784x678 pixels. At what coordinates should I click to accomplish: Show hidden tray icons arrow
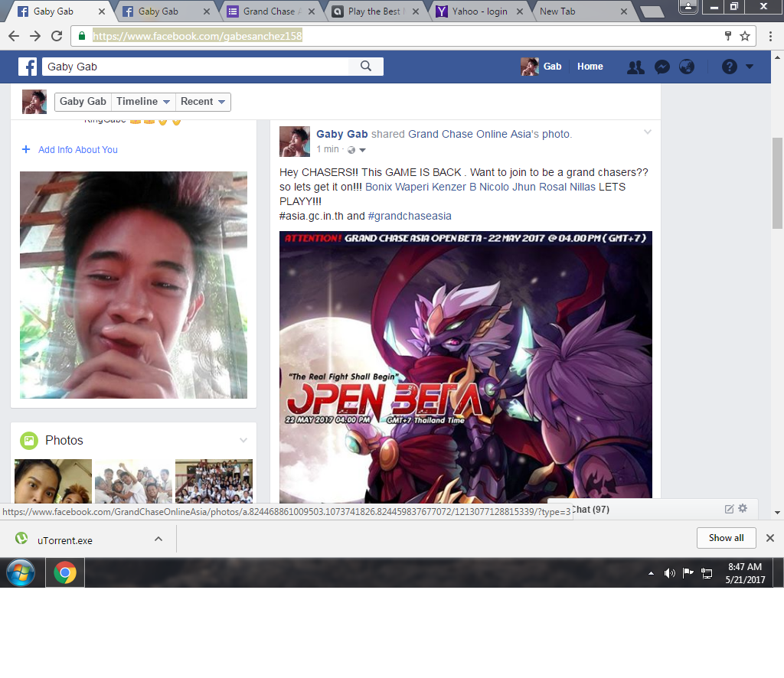(x=651, y=573)
